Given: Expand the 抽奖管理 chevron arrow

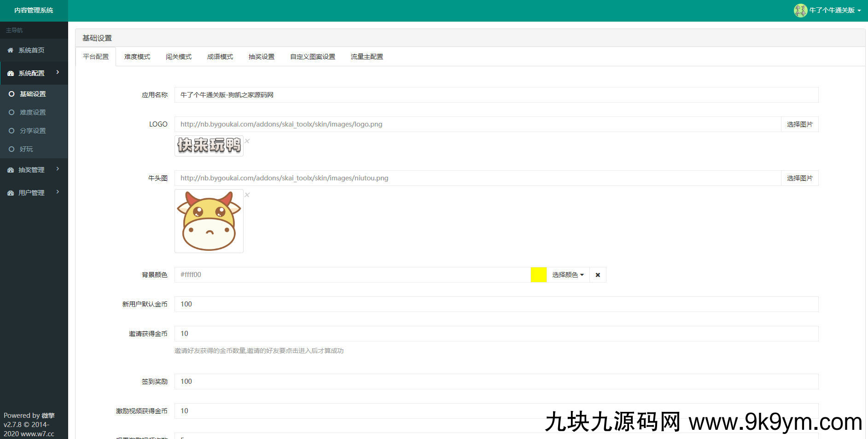Looking at the screenshot, I should [x=58, y=169].
